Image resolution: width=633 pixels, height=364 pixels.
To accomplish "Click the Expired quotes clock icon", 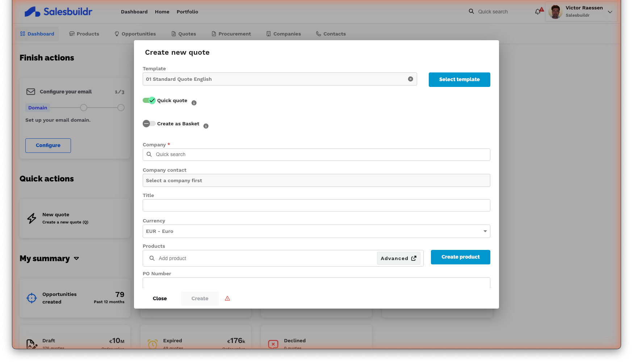I will point(153,344).
